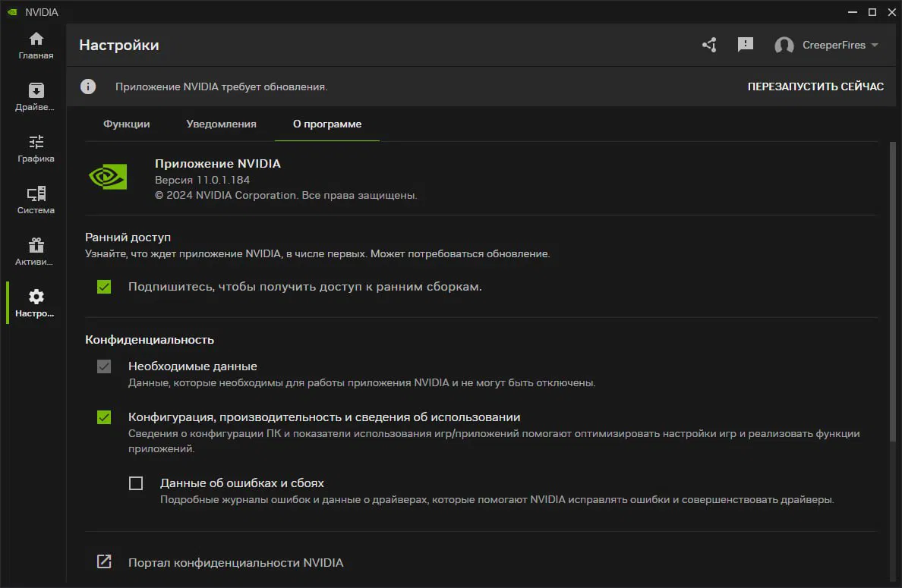Image resolution: width=902 pixels, height=588 pixels.
Task: Click the user avatar icon
Action: point(784,45)
